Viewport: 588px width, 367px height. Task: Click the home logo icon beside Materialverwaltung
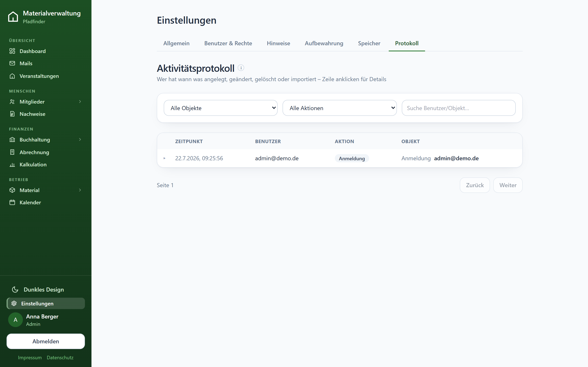[13, 17]
